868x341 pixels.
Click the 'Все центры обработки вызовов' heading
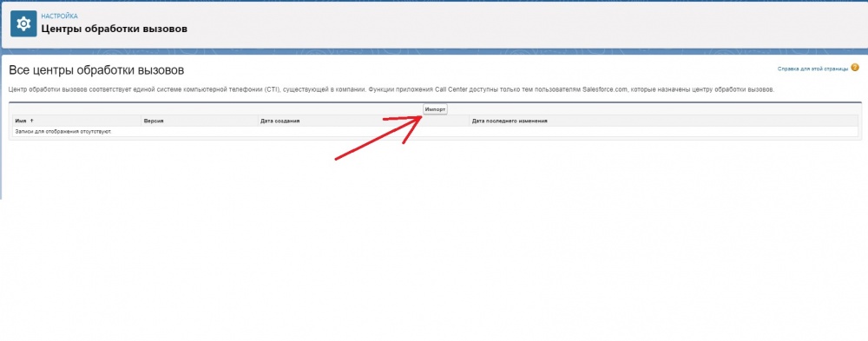click(x=96, y=70)
